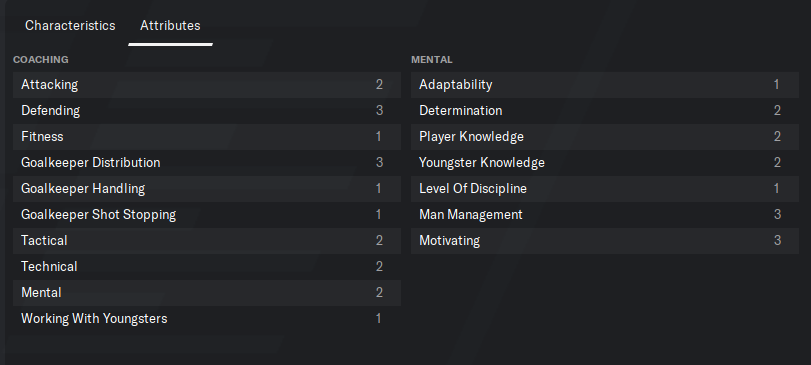Click Youngster Knowledge row
This screenshot has height=365, width=811.
(605, 163)
